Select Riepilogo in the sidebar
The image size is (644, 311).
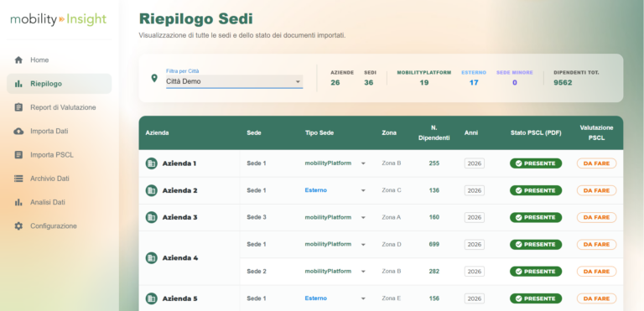pyautogui.click(x=60, y=84)
